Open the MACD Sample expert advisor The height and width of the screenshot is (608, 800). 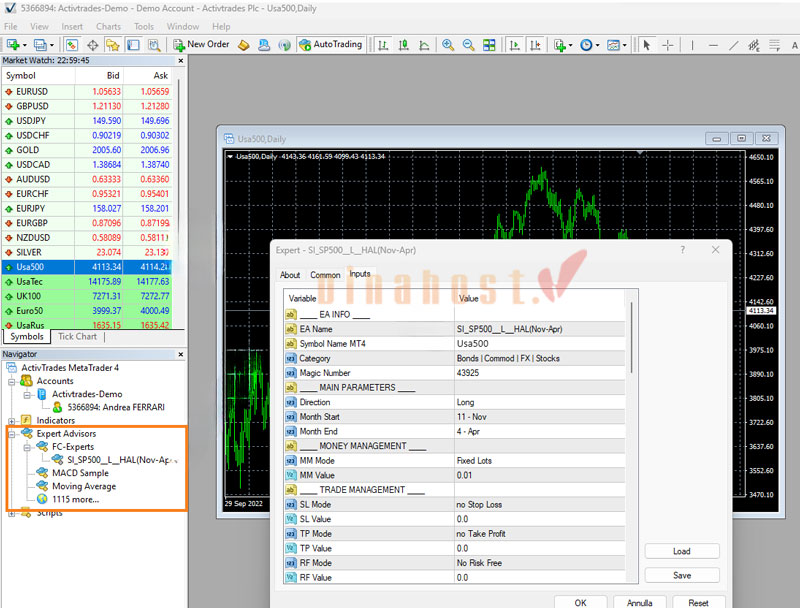(x=80, y=473)
